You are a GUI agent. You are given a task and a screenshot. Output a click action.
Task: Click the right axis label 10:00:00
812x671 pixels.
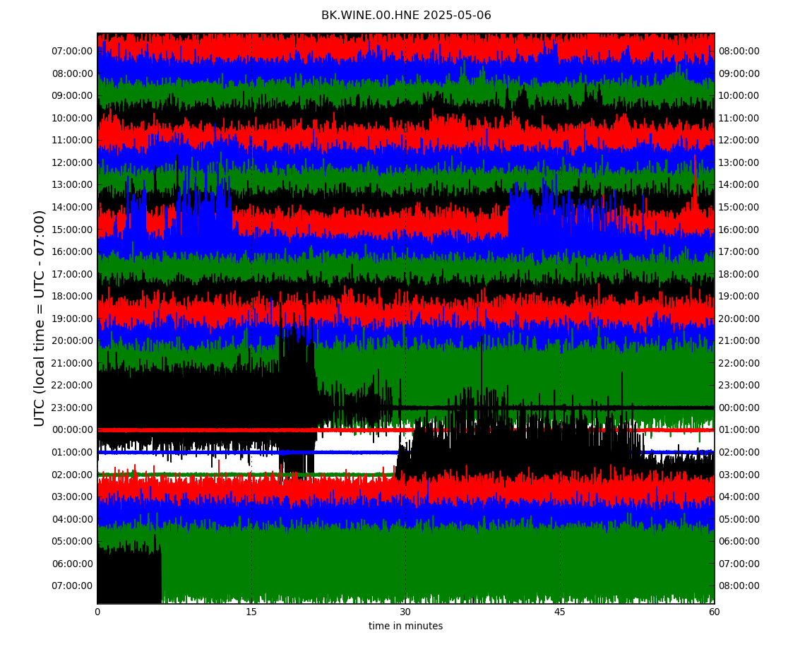[x=739, y=96]
